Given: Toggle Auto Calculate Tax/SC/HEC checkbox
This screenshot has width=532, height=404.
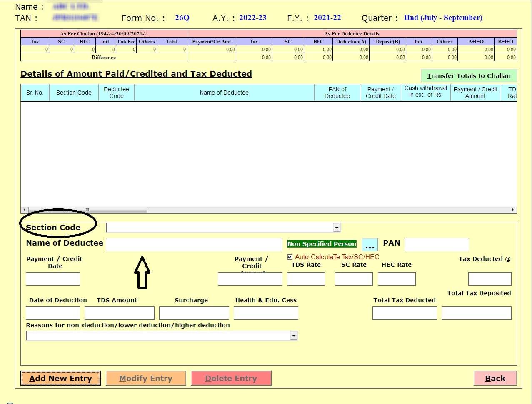Looking at the screenshot, I should click(290, 257).
